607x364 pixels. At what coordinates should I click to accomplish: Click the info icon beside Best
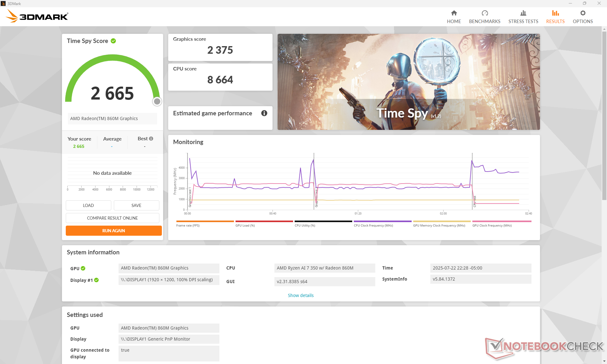[151, 138]
